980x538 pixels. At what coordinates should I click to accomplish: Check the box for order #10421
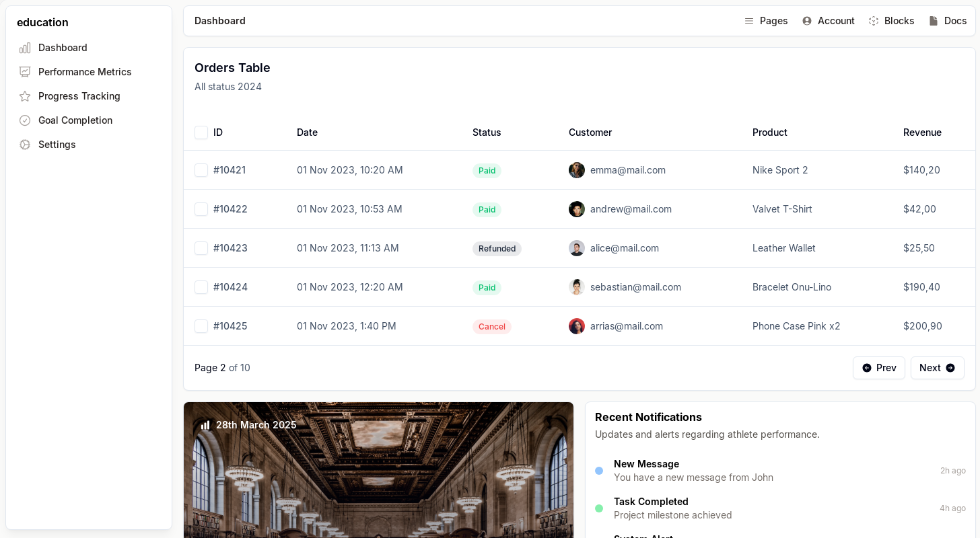pyautogui.click(x=201, y=170)
